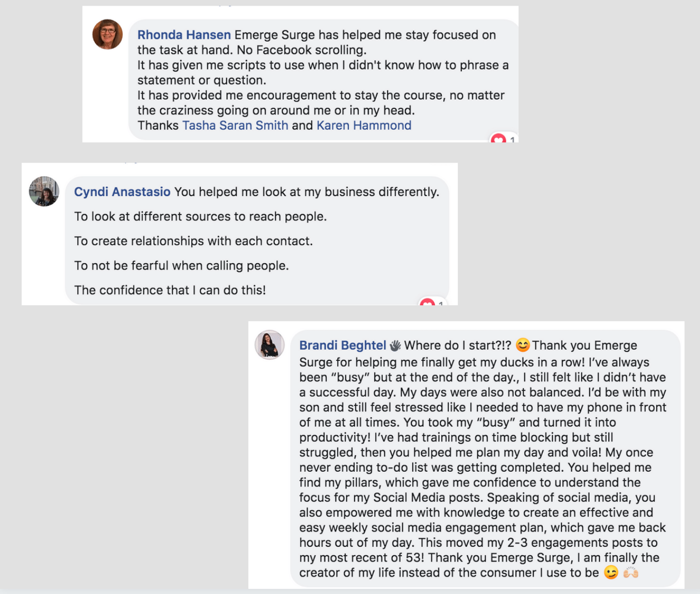This screenshot has width=700, height=594.
Task: Click the waving hand emoji beside Brandi Beghtel
Action: [395, 345]
